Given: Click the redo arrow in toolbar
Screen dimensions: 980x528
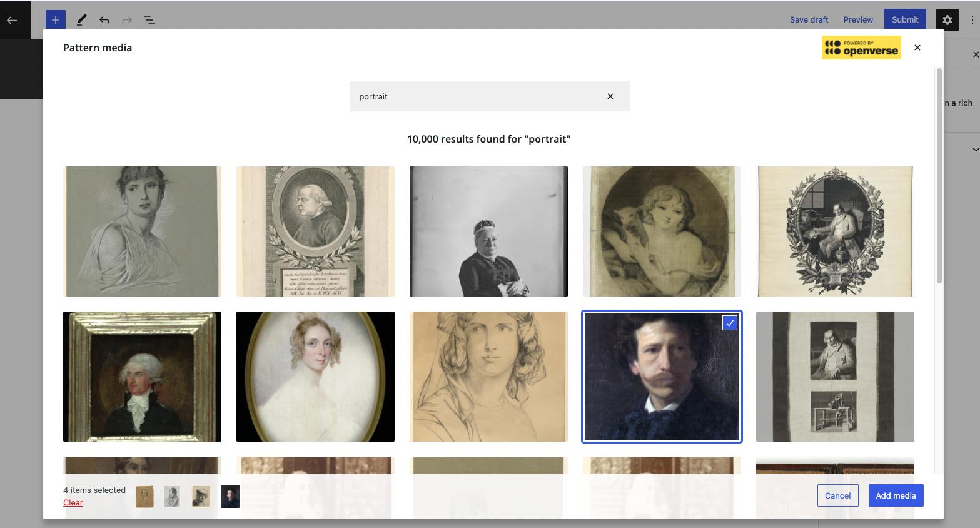Looking at the screenshot, I should [127, 20].
